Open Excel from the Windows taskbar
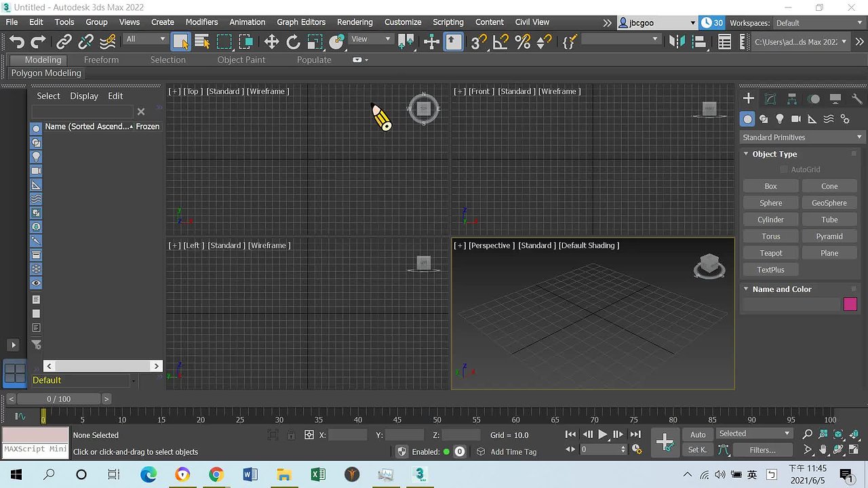The image size is (868, 488). coord(317,474)
